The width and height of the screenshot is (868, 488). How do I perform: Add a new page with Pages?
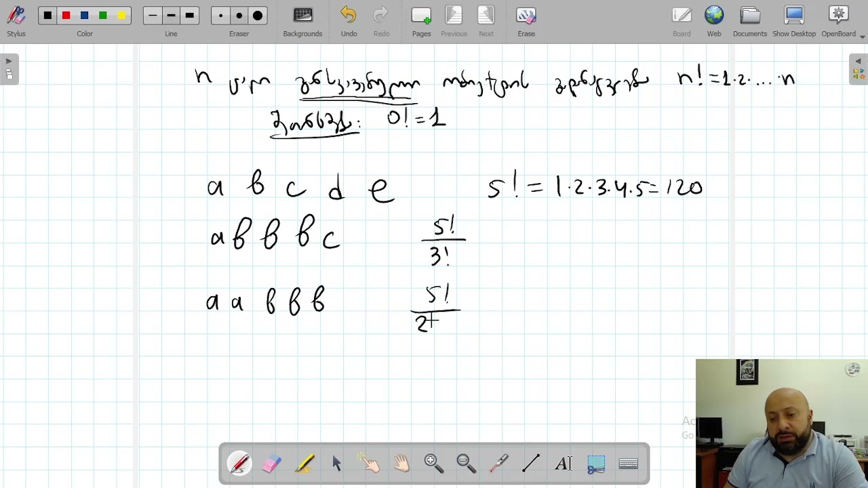pos(421,22)
